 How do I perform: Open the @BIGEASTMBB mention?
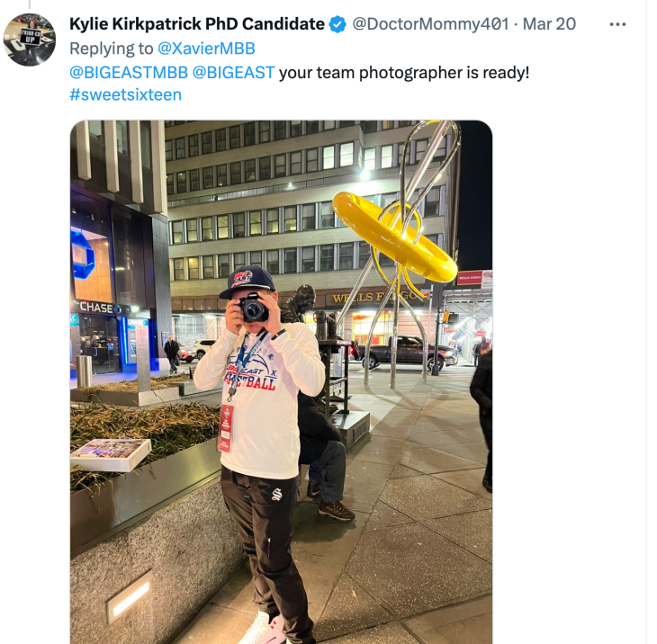[129, 73]
